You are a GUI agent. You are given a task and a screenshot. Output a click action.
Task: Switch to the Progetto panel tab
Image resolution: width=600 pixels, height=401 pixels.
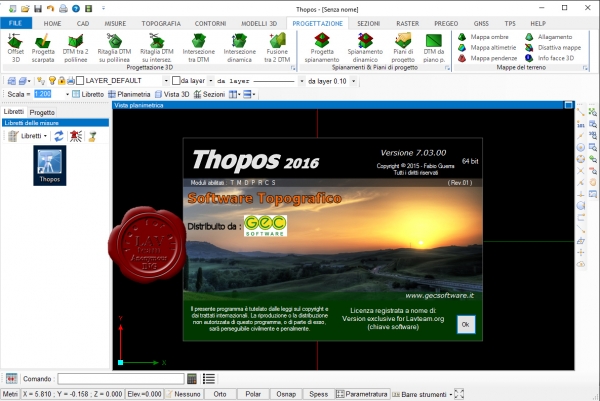[42, 112]
